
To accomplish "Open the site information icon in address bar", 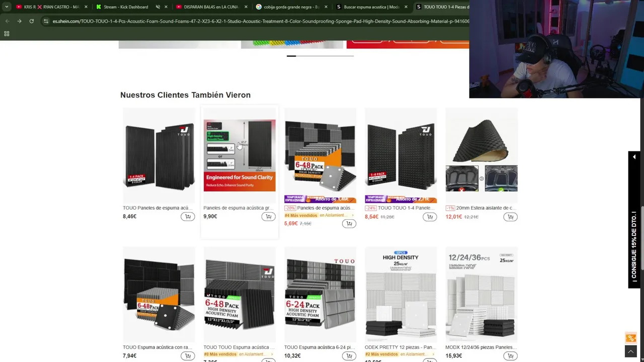I will 46,21.
